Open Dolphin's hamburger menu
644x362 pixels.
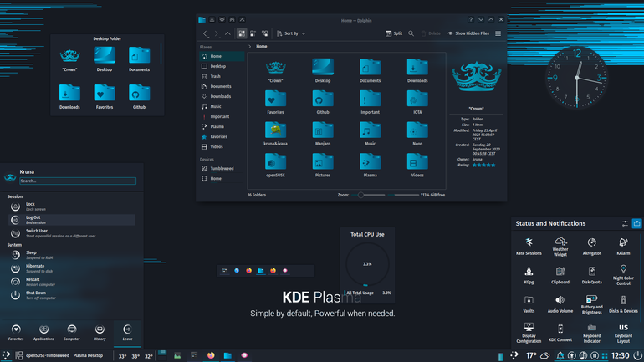click(498, 33)
